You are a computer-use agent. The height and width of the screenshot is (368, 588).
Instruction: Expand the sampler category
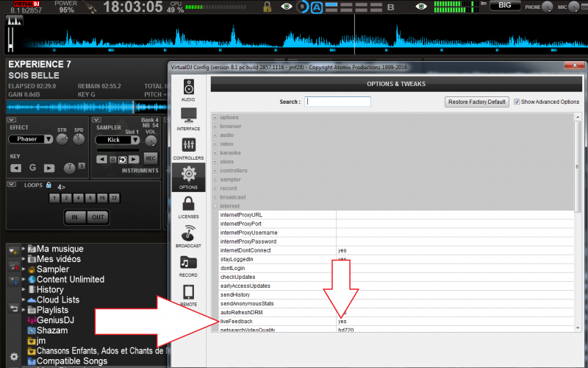coord(215,180)
